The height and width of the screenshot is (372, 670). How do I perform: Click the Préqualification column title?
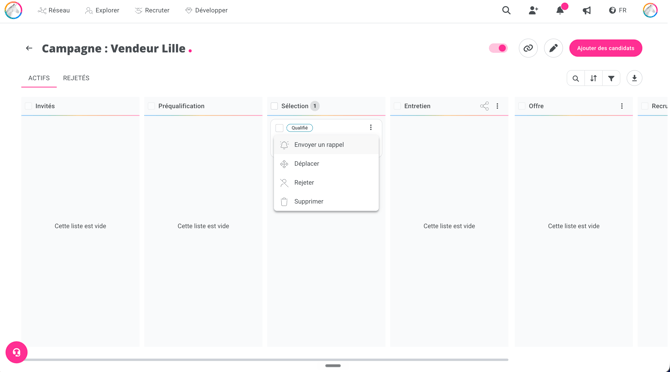point(181,106)
